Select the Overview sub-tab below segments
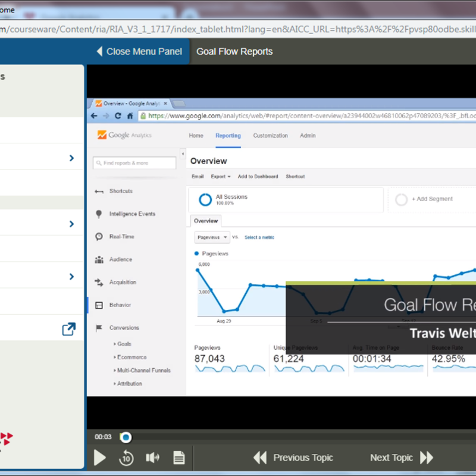Viewport: 476px width, 476px height. pyautogui.click(x=206, y=221)
